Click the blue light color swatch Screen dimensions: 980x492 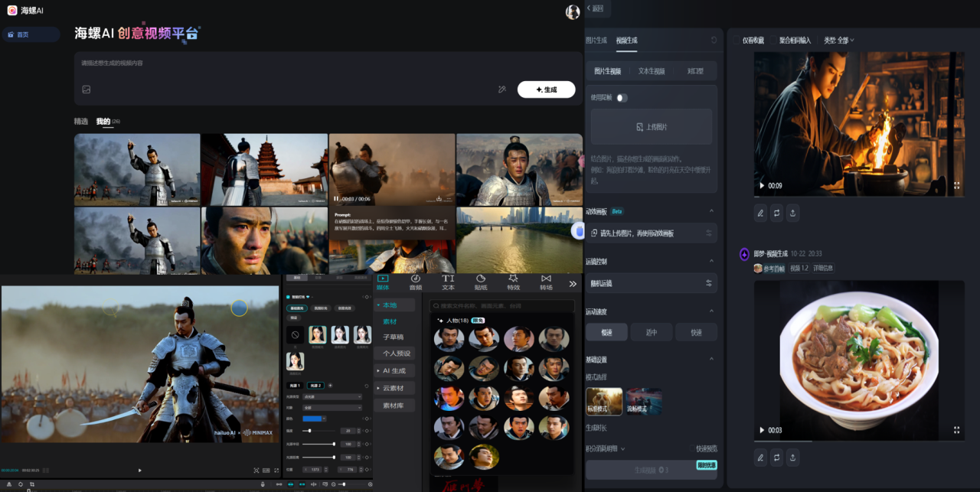point(312,419)
